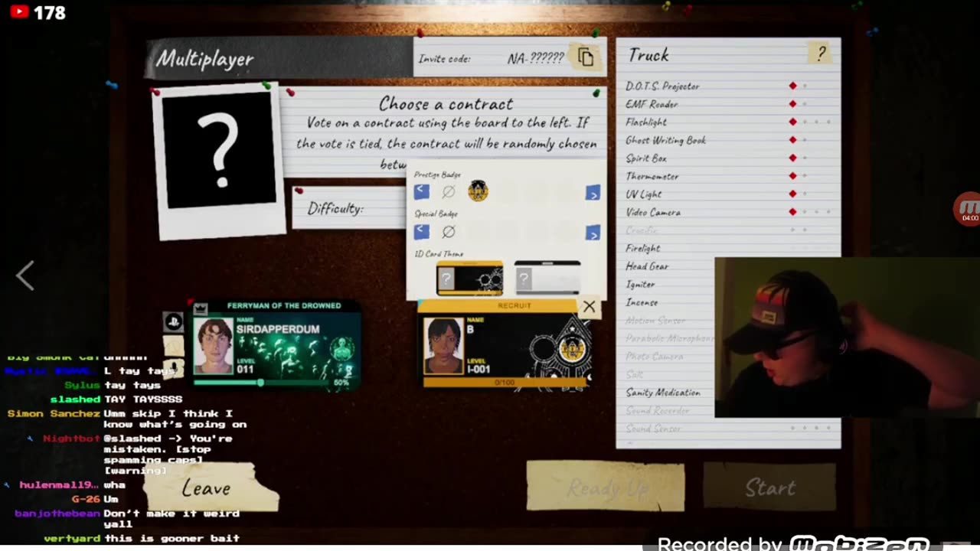Click the green badge on SIRDAPPERDUM's card
Image resolution: width=980 pixels, height=551 pixels.
coord(341,350)
